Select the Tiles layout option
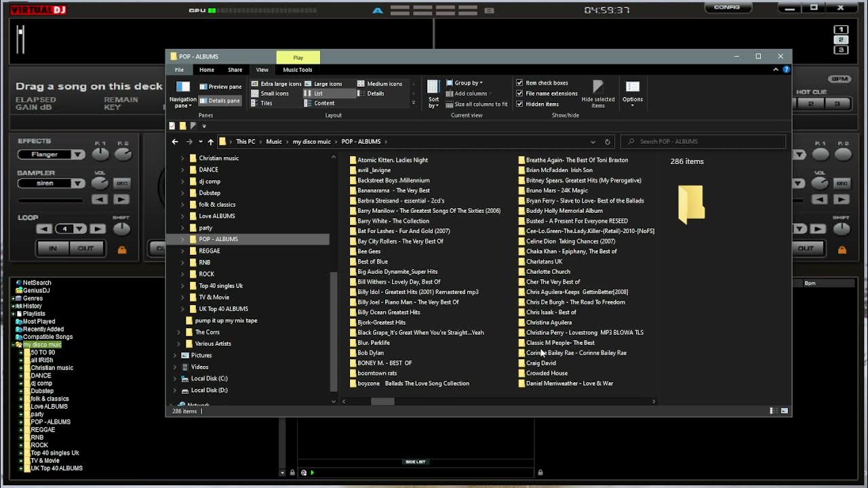The height and width of the screenshot is (488, 868). coord(262,103)
